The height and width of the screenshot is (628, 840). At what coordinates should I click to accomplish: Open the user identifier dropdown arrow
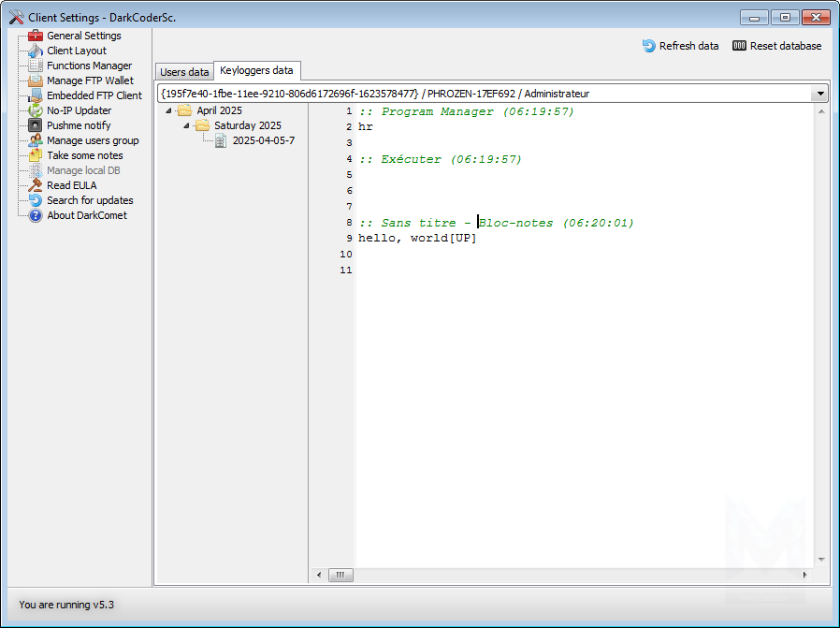819,94
